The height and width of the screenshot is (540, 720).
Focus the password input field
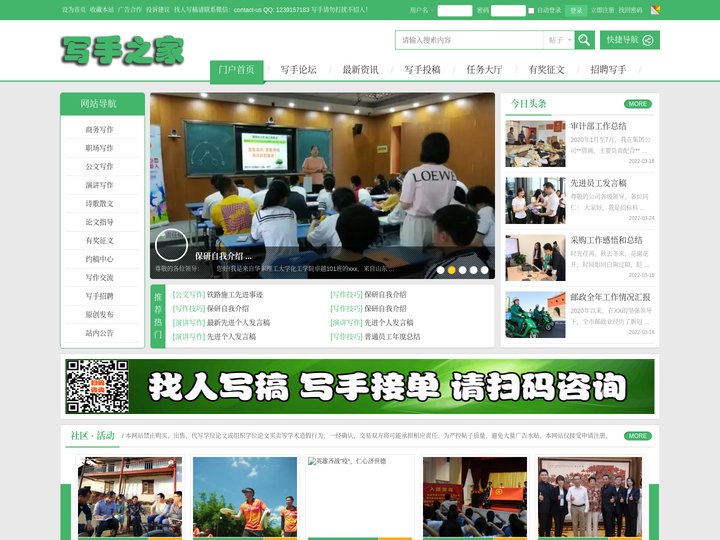tap(508, 11)
